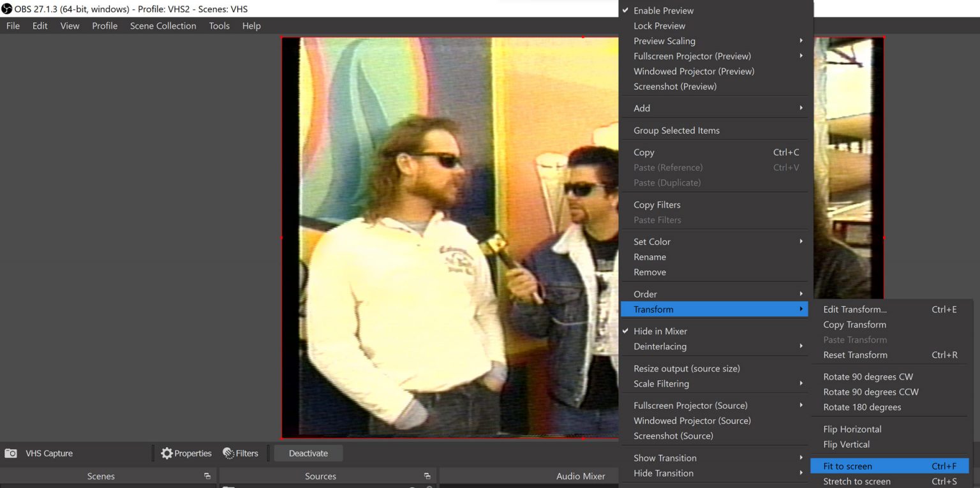Click the OBS logo in the title bar
Screen dimensions: 980x488
tap(6, 9)
